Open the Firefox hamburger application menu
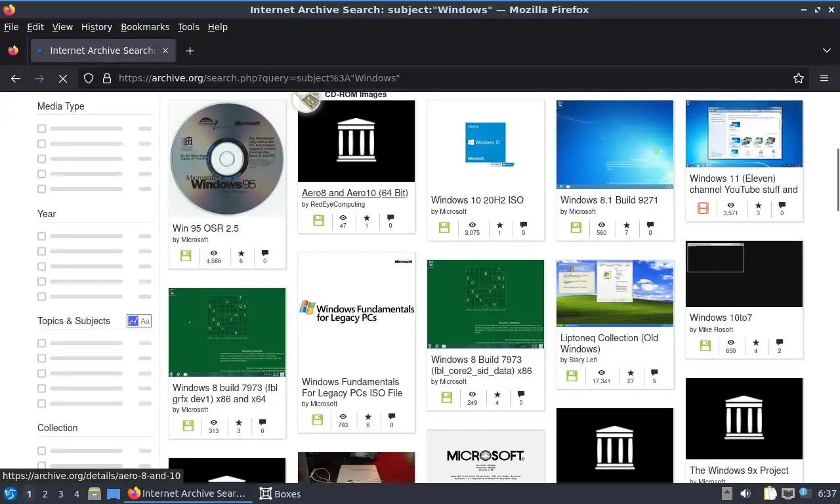Screen dimensions: 840x504 824,78
